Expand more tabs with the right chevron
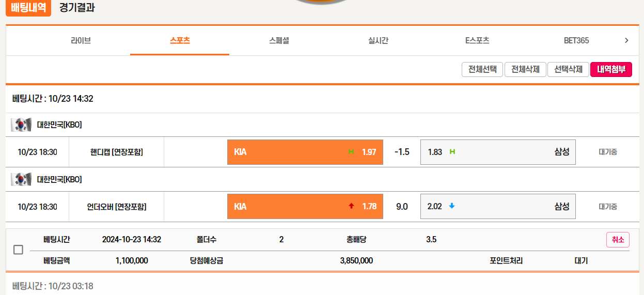644x295 pixels. pos(626,40)
